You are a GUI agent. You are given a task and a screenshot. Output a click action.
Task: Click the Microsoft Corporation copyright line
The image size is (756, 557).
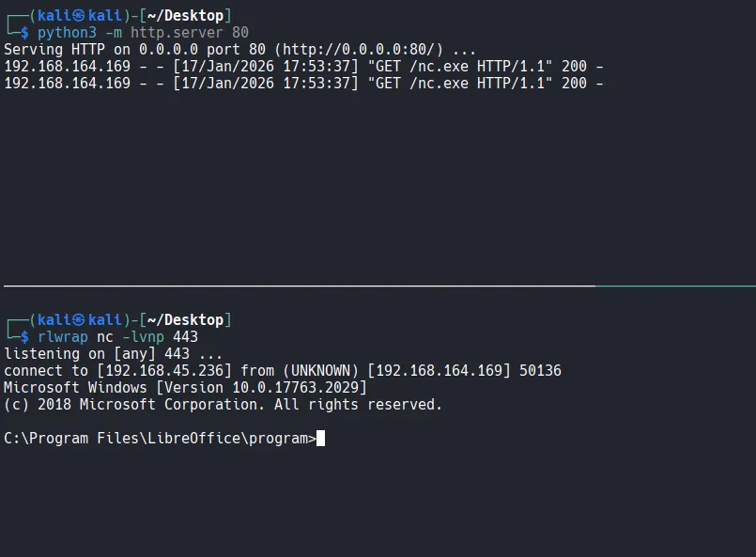click(x=223, y=405)
